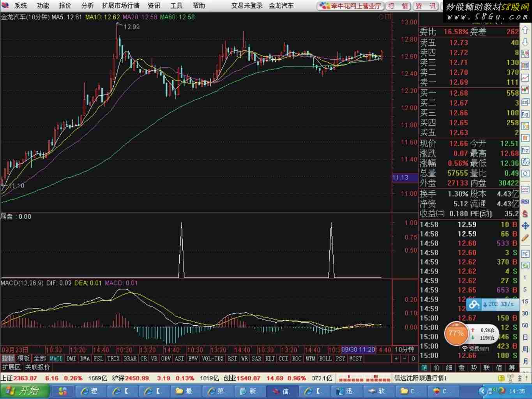Click the Windows 开始 Start button
The width and height of the screenshot is (532, 399).
point(24,391)
